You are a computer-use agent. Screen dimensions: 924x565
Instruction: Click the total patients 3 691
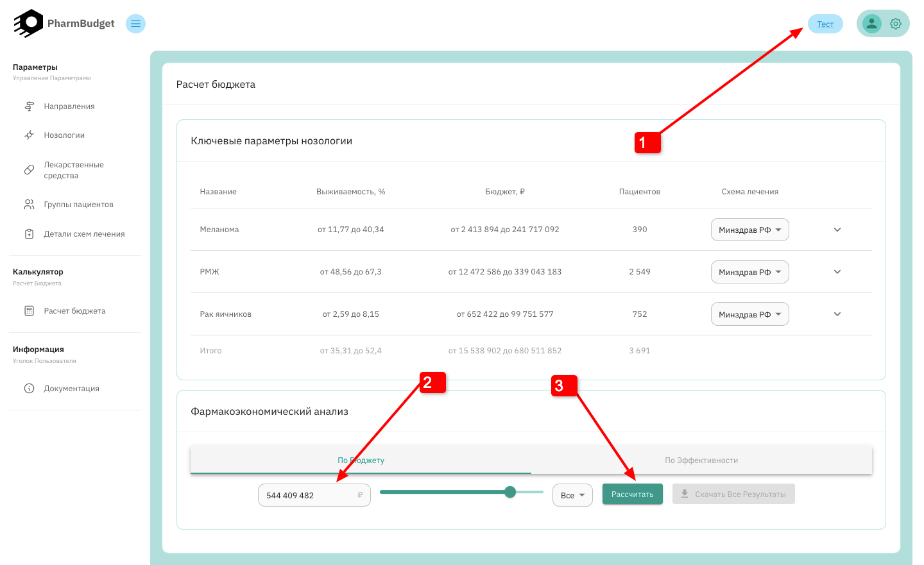coord(640,351)
